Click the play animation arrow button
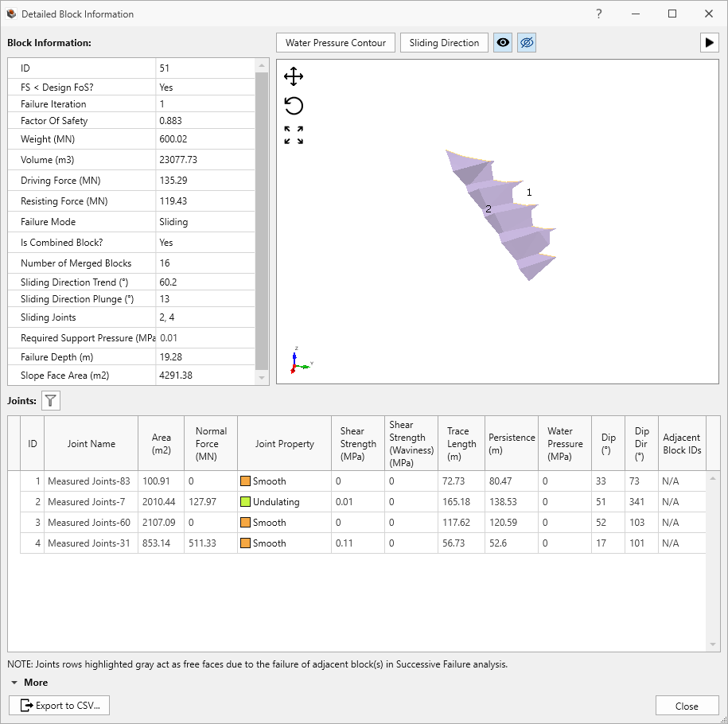Image resolution: width=728 pixels, height=724 pixels. pyautogui.click(x=709, y=43)
